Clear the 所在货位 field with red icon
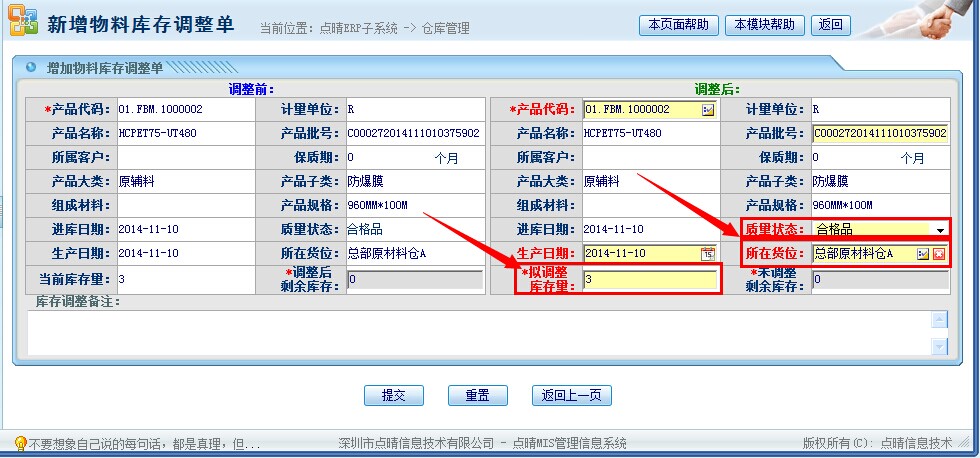Image resolution: width=980 pixels, height=458 pixels. coord(939,254)
